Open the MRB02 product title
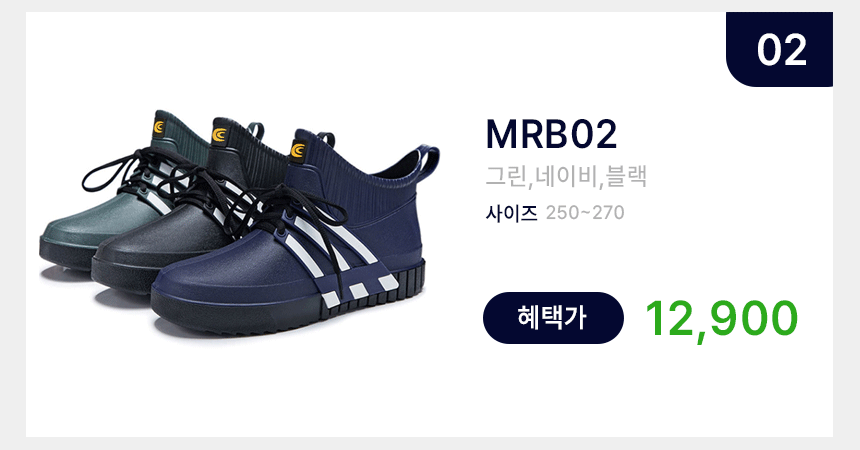860x450 pixels. 551,134
